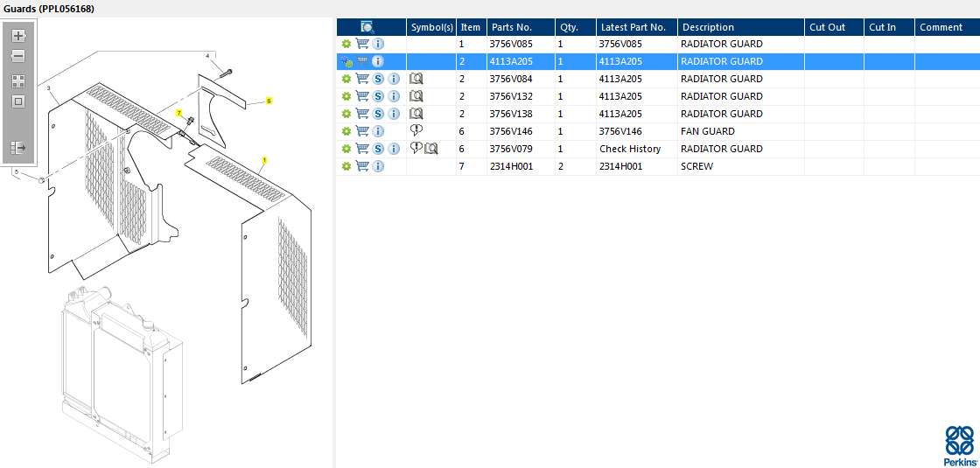Click the green gear icon for 3756V146

click(x=346, y=131)
